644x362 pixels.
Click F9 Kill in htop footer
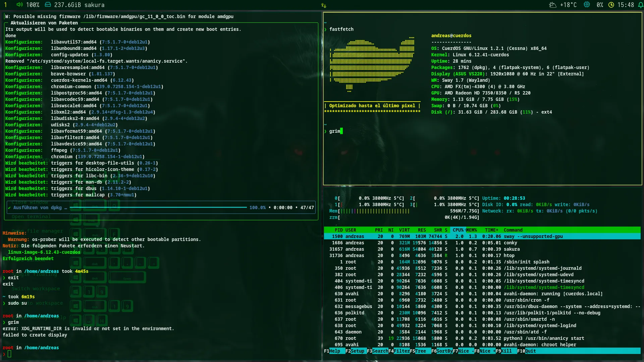(x=506, y=351)
